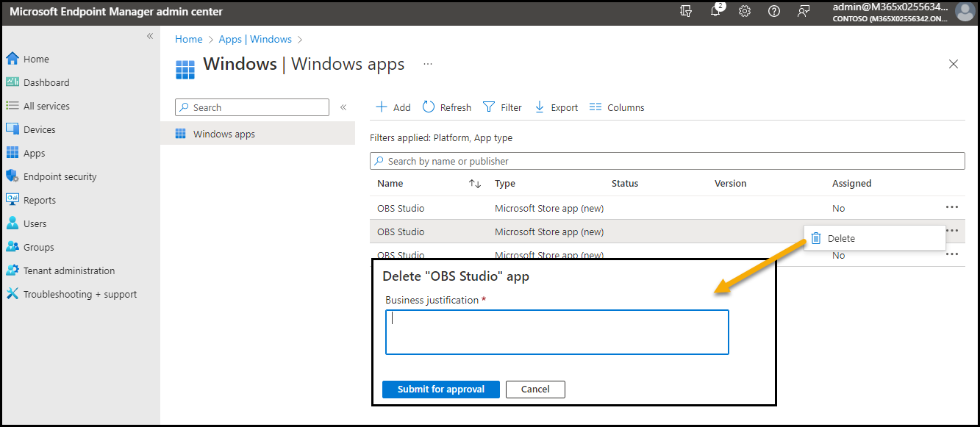Open the notifications bell icon
Screen dimensions: 980x427
tap(715, 11)
